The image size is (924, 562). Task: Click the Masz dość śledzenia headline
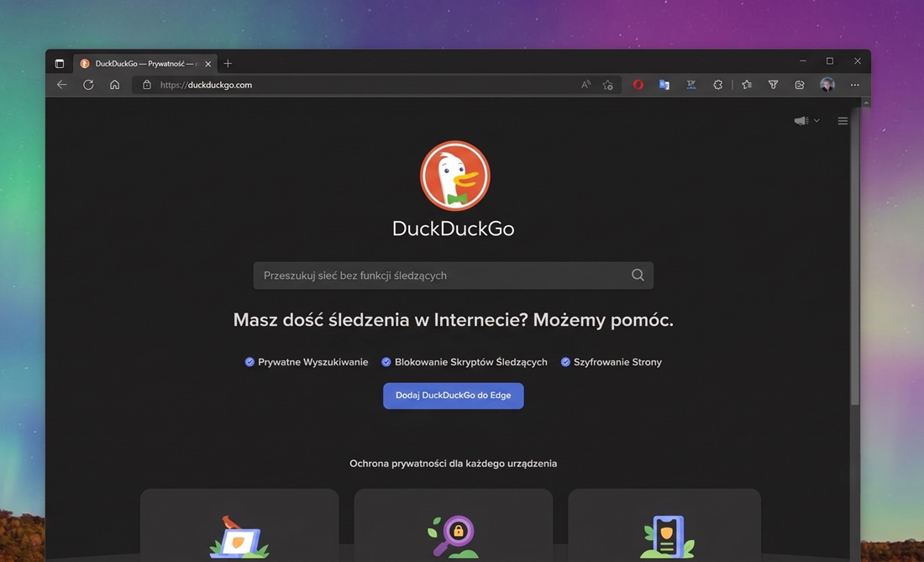coord(453,320)
